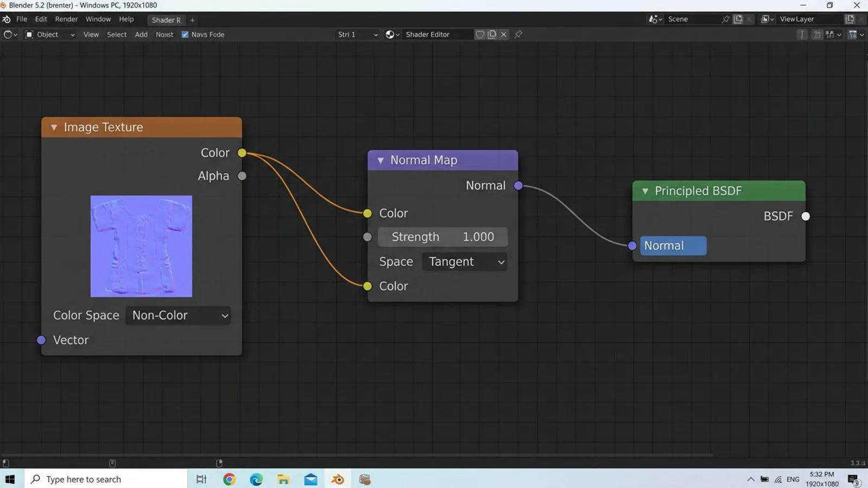Open the Color Space Non-Color dropdown
The height and width of the screenshot is (488, 868).
pos(178,316)
